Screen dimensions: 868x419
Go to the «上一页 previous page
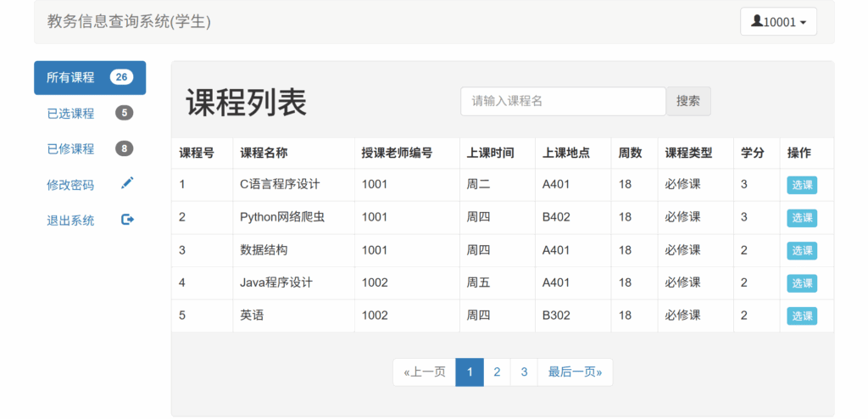(425, 372)
